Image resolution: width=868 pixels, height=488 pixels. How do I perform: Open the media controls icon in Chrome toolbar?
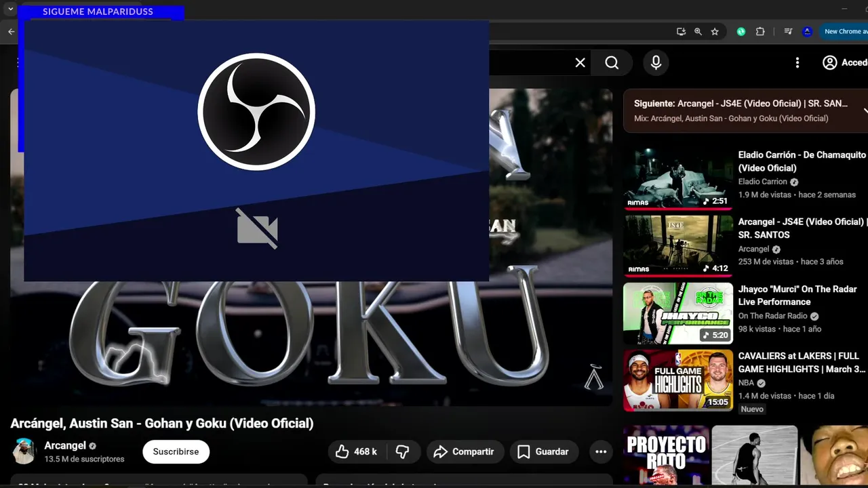coord(788,31)
